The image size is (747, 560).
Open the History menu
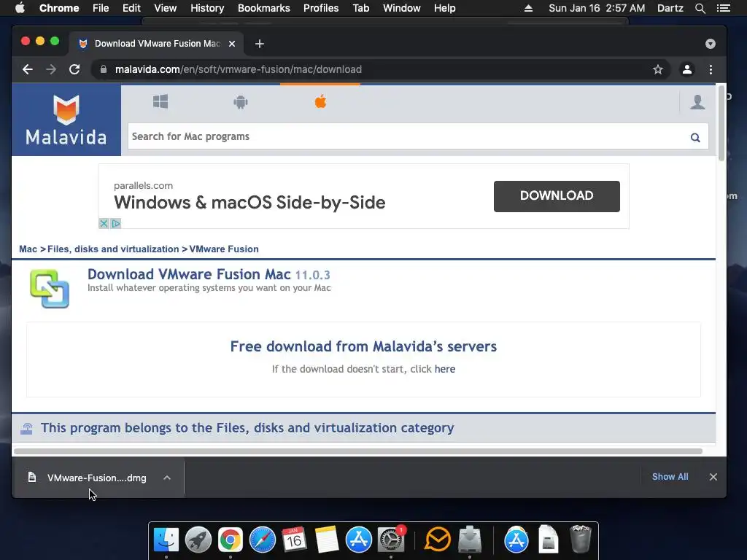tap(207, 8)
